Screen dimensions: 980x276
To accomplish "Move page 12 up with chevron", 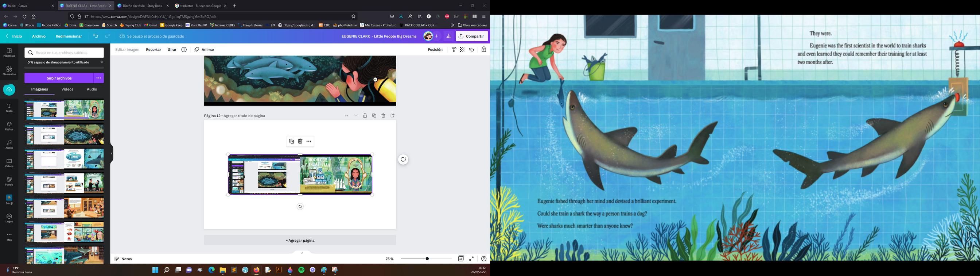I will pyautogui.click(x=347, y=115).
